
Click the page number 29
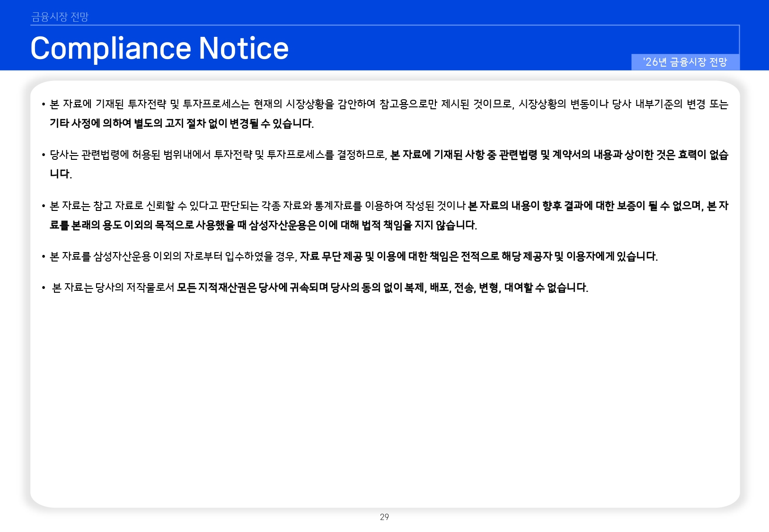pyautogui.click(x=385, y=517)
